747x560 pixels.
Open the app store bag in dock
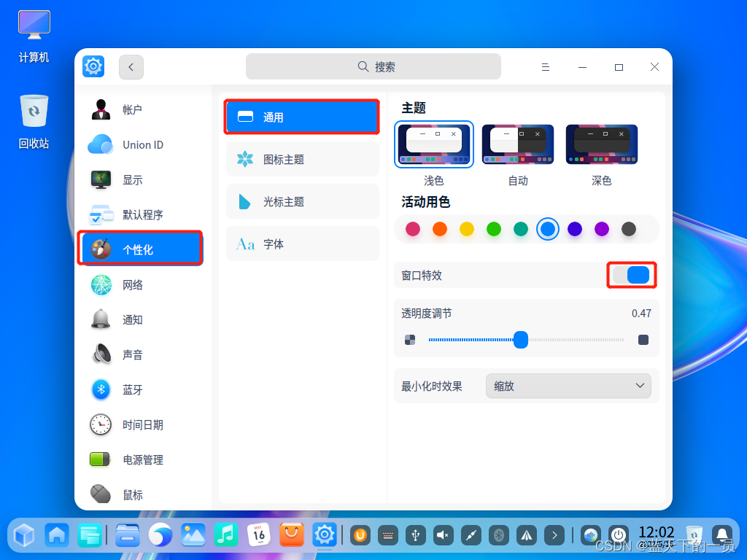pyautogui.click(x=292, y=535)
